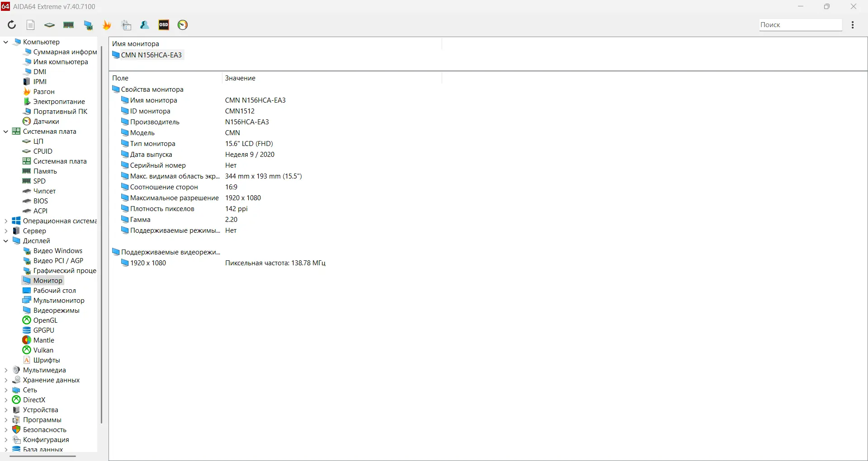
Task: Open Видео Windows in the tree
Action: click(53, 251)
